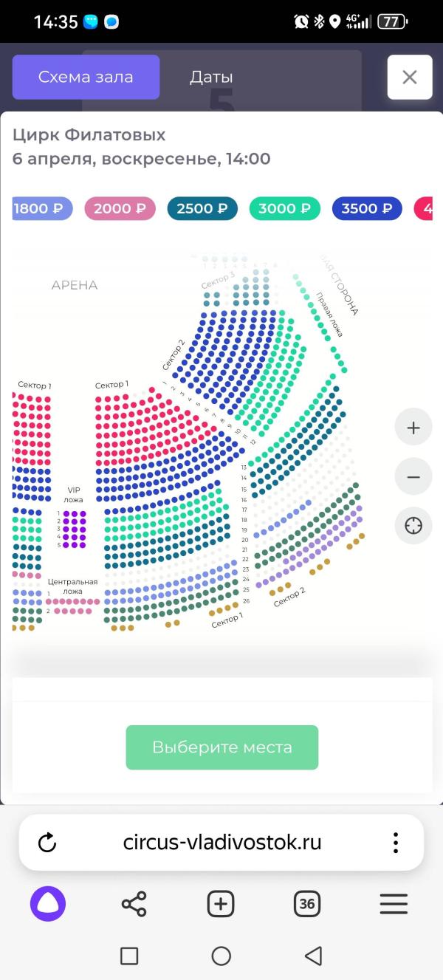Screen dimensions: 443x980
Task: Zoom in on the seating map
Action: 413,427
